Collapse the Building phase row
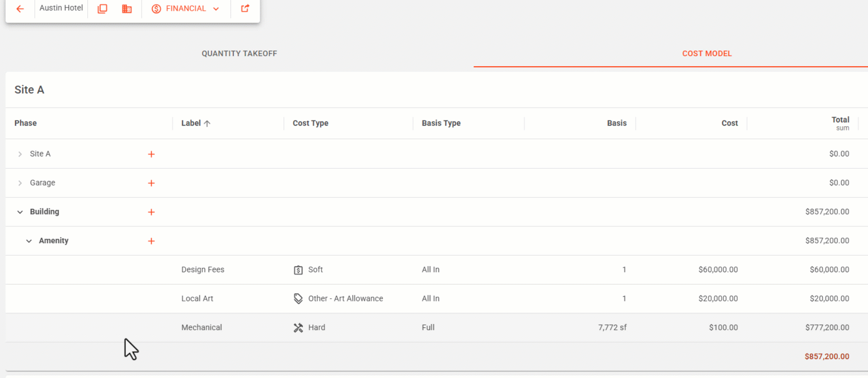Viewport: 868px width, 378px height. tap(20, 212)
